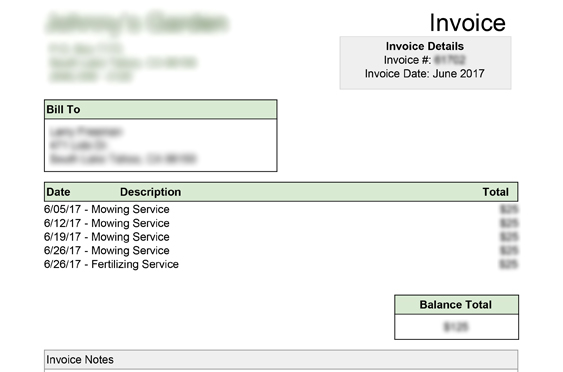
Task: Select the Date column header
Action: coord(58,192)
